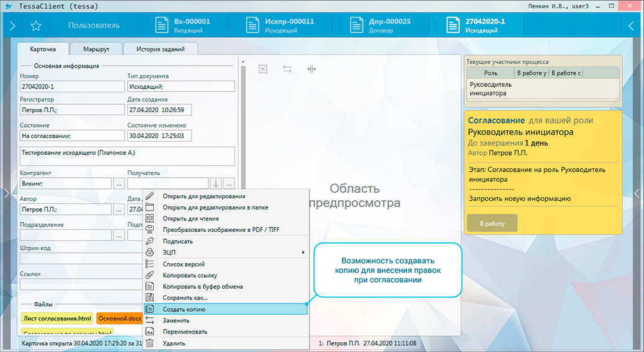Image resolution: width=644 pixels, height=352 pixels.
Task: Expand the ЭЦП submenu
Action: pos(170,252)
